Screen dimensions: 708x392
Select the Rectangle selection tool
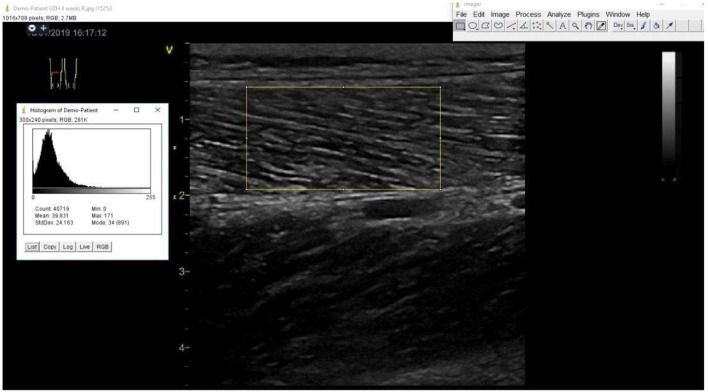pyautogui.click(x=460, y=26)
